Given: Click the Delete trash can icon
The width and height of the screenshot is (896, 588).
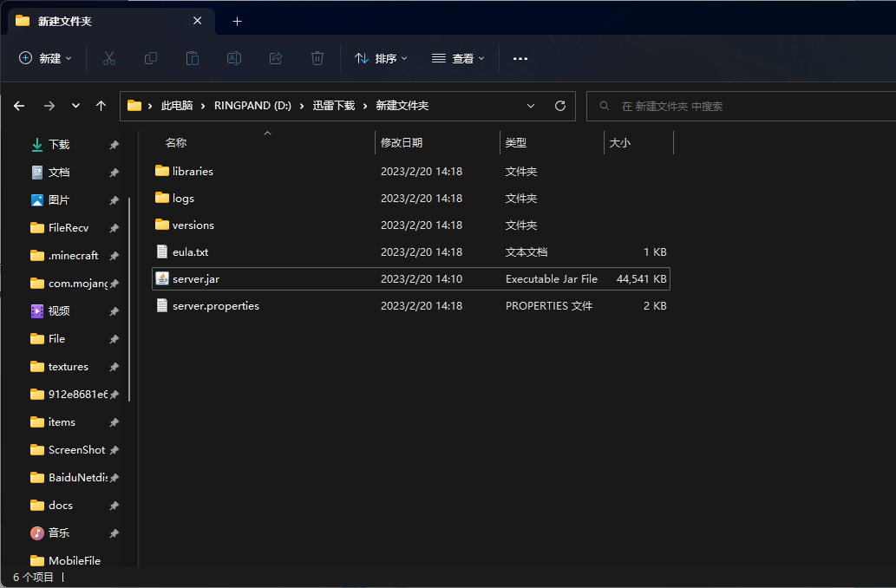Looking at the screenshot, I should pos(317,58).
